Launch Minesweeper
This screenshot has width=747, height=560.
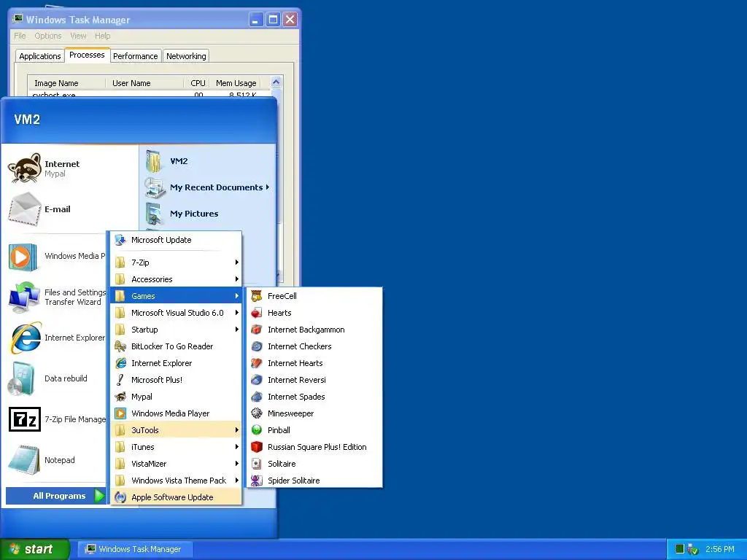click(314, 413)
